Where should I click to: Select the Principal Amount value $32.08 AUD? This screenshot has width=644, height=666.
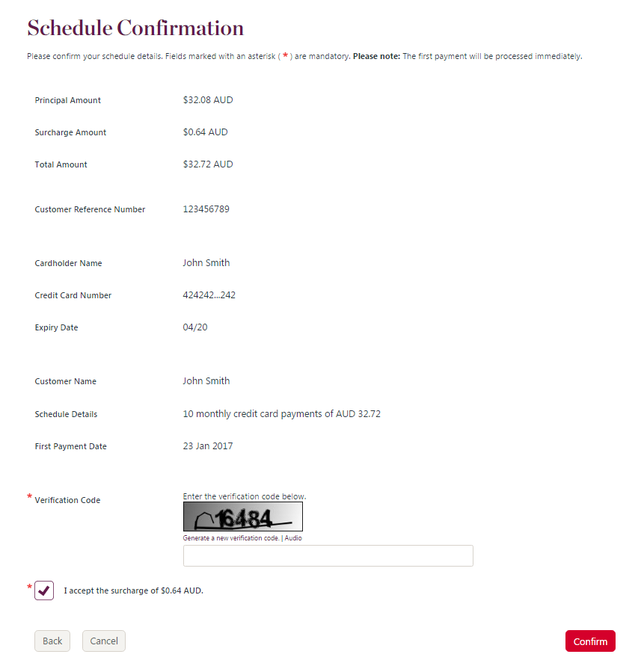207,99
